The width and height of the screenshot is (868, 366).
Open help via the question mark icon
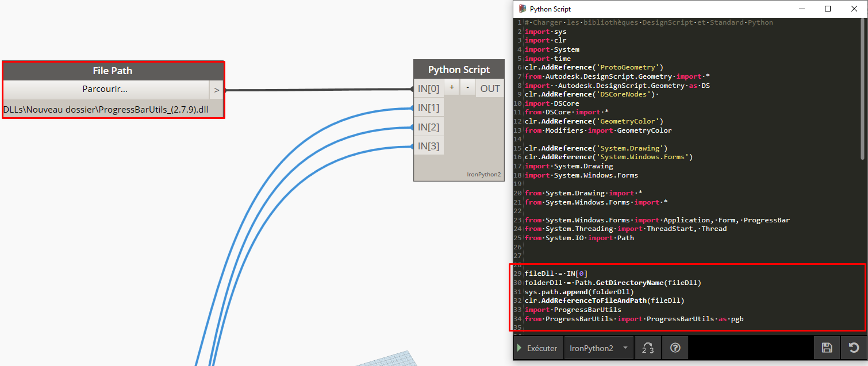675,348
